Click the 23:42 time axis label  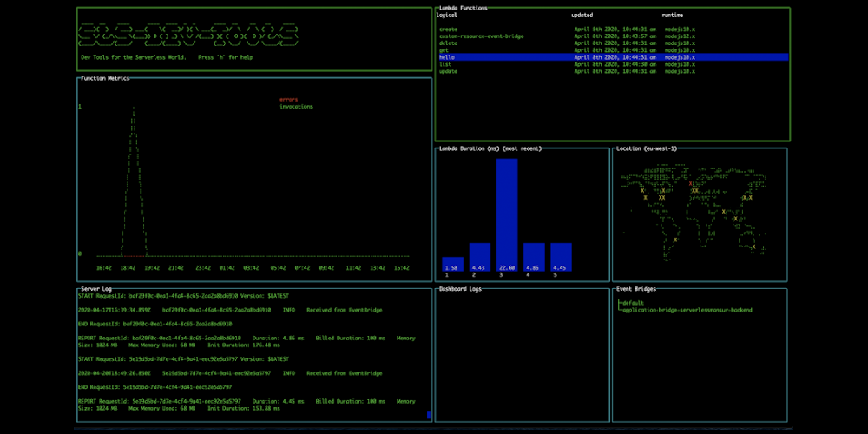[203, 268]
